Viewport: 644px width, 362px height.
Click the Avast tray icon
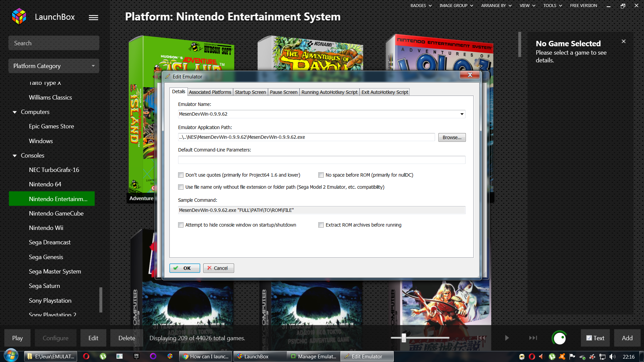click(562, 357)
